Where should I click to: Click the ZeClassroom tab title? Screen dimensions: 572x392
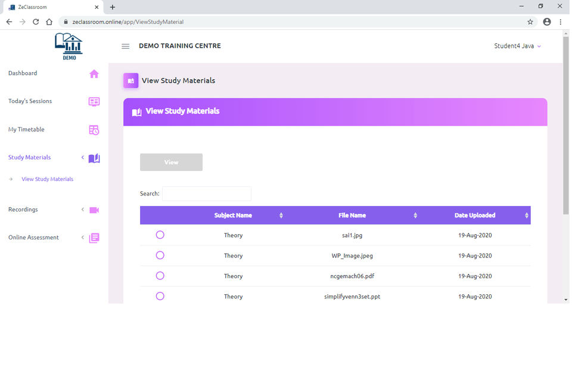click(x=32, y=7)
